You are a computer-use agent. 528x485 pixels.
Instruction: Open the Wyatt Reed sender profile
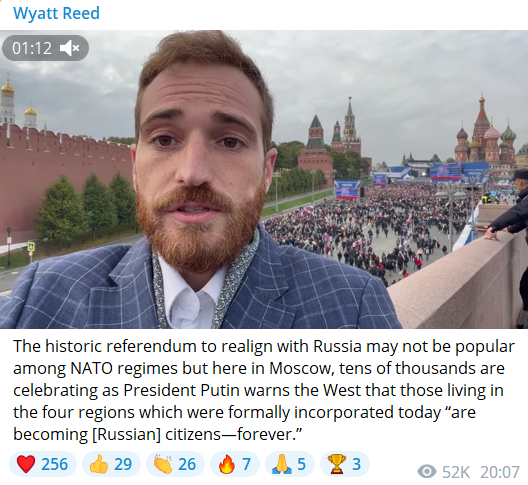pyautogui.click(x=56, y=13)
